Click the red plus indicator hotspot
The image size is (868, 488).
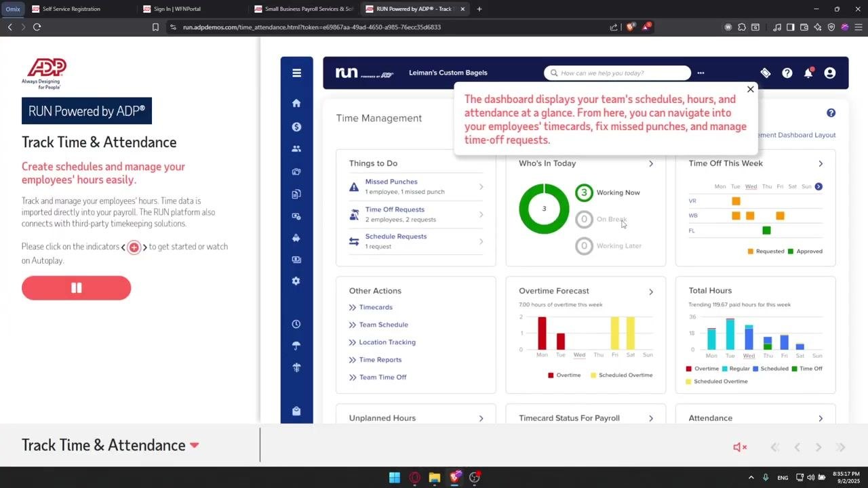point(134,247)
